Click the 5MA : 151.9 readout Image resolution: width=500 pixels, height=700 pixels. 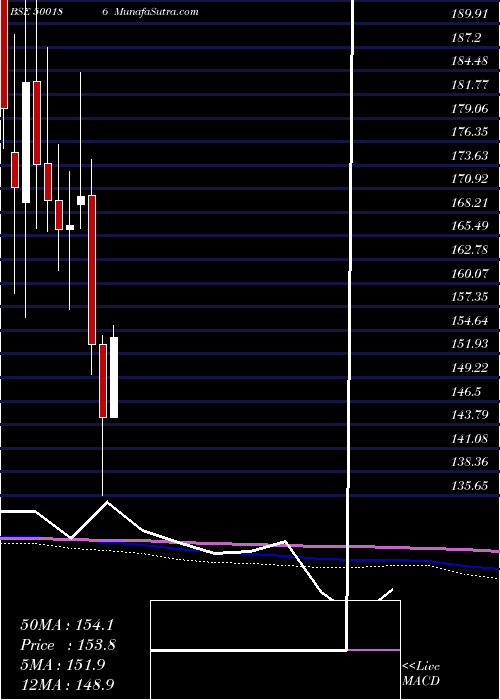point(62,665)
